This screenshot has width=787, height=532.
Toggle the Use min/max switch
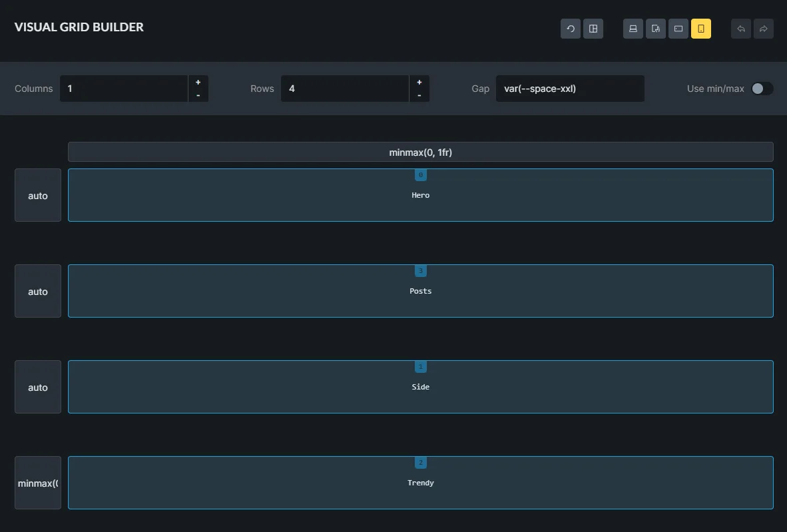point(762,89)
